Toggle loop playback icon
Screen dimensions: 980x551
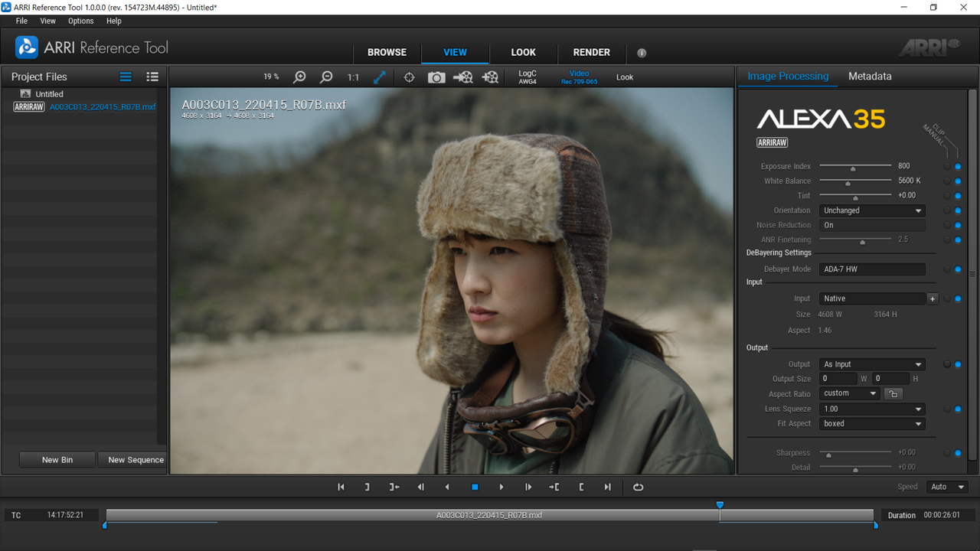(638, 487)
